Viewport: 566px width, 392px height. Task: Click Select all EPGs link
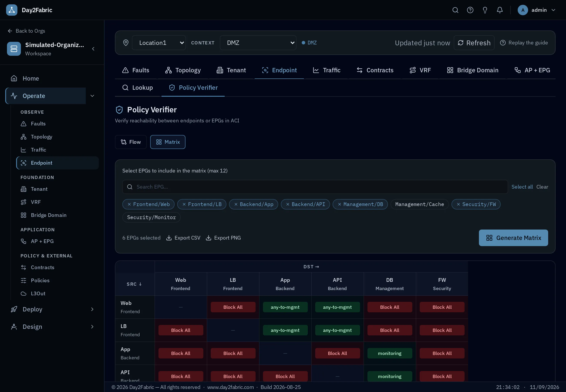[522, 187]
